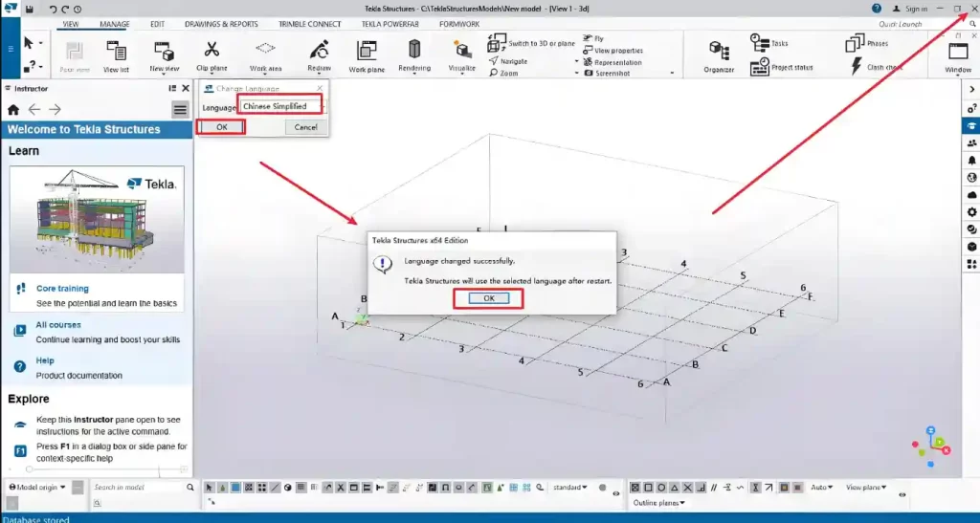This screenshot has width=980, height=523.
Task: Click the Clip plane tool icon
Action: 212,50
